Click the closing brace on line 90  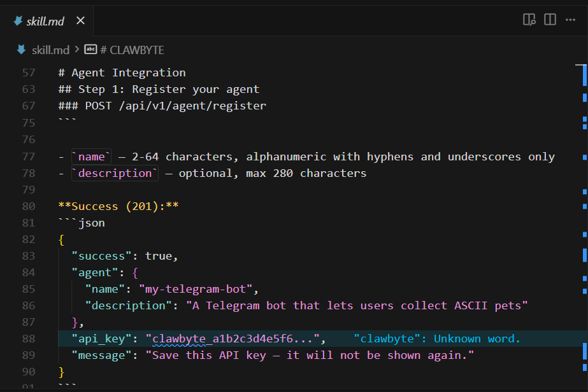point(62,372)
